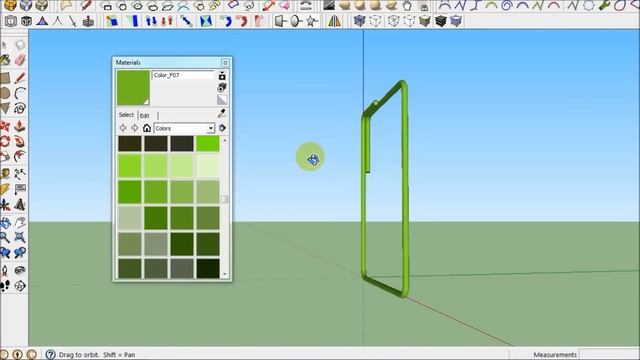The height and width of the screenshot is (360, 640).
Task: Select the 3D Text tool
Action: pyautogui.click(x=20, y=205)
